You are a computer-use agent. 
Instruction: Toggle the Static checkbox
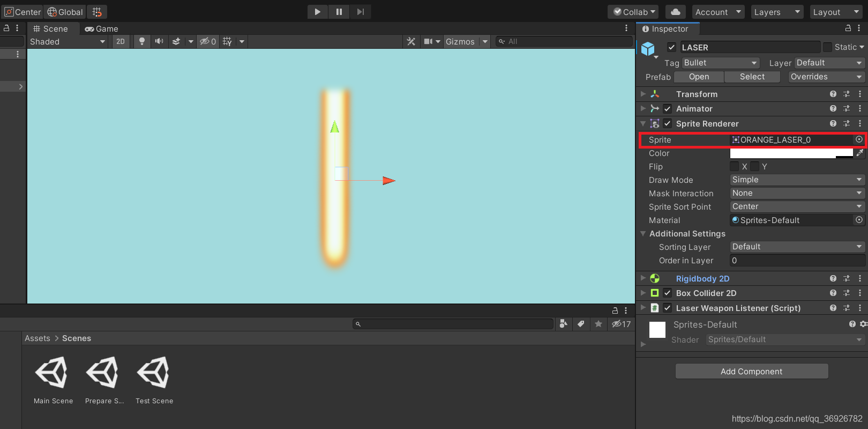point(828,47)
